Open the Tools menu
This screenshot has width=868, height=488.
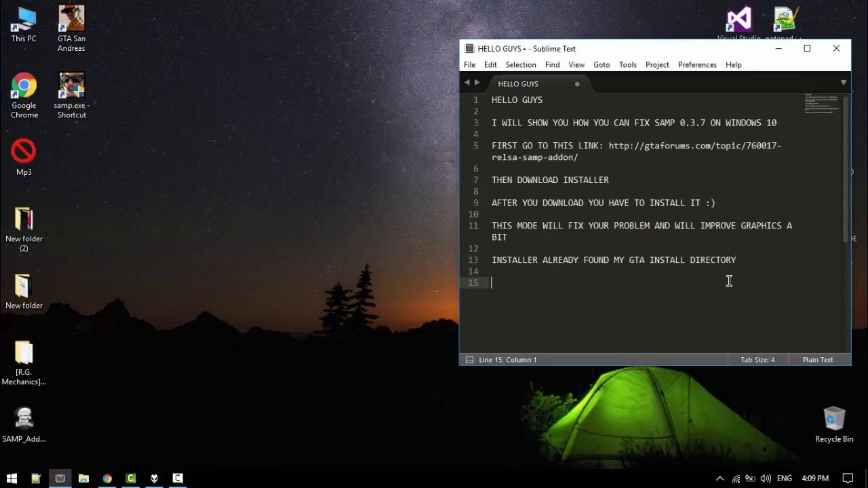627,64
